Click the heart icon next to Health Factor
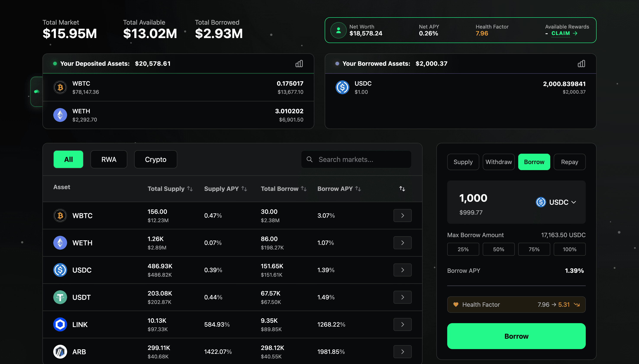 [456, 305]
